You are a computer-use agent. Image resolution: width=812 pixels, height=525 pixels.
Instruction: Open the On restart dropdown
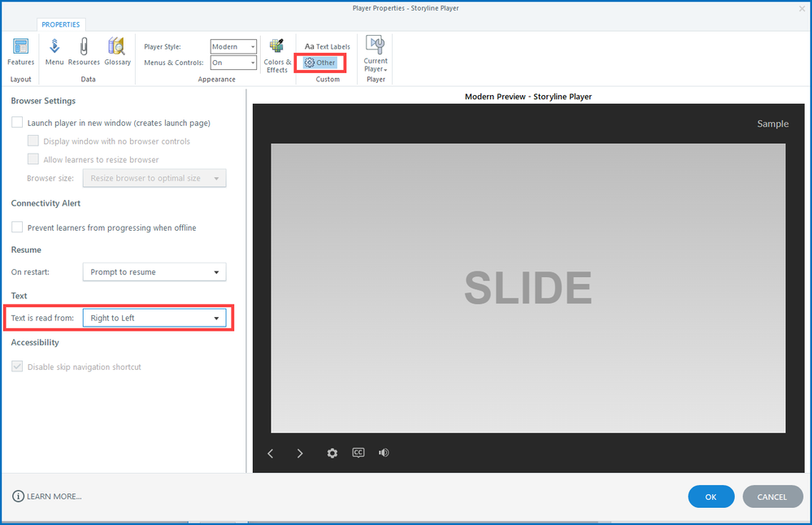pos(154,272)
